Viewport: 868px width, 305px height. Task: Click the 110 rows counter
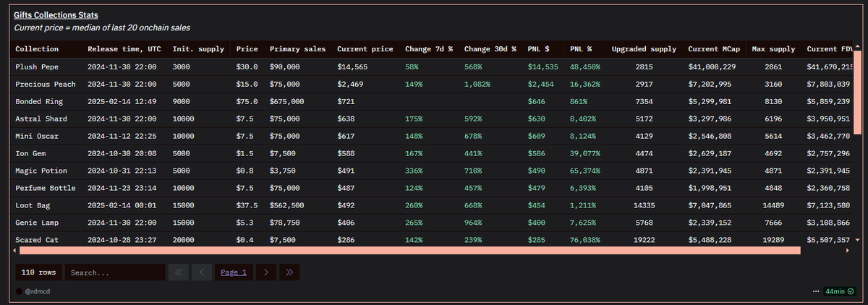[x=38, y=273]
